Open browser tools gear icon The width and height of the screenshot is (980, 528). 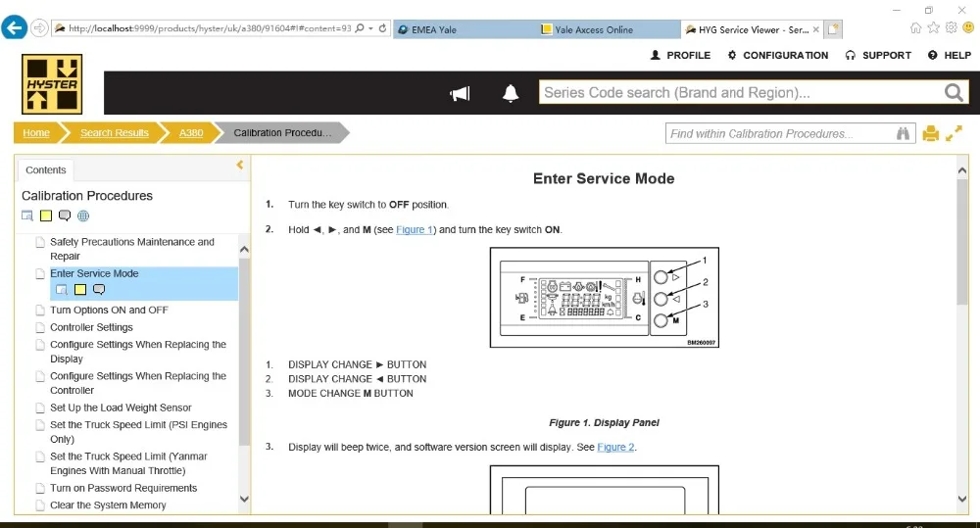pyautogui.click(x=952, y=27)
